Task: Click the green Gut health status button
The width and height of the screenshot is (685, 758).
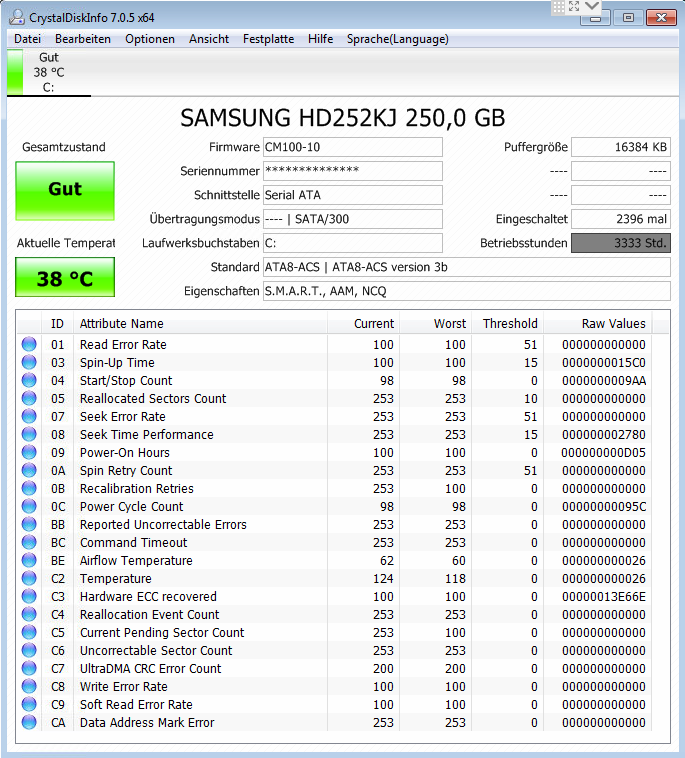Action: click(x=65, y=190)
